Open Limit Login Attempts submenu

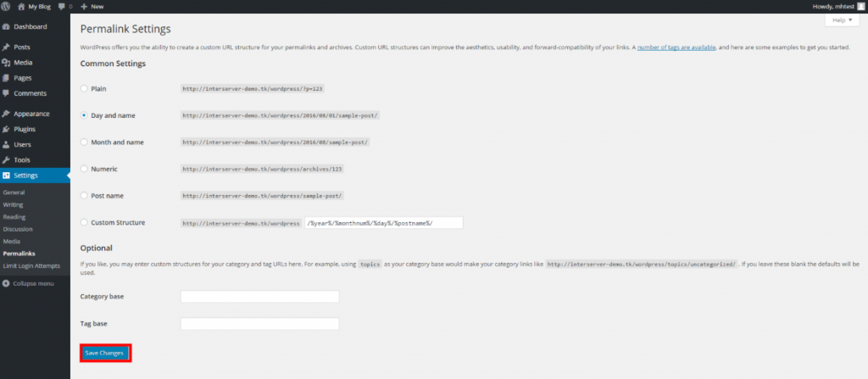(31, 265)
